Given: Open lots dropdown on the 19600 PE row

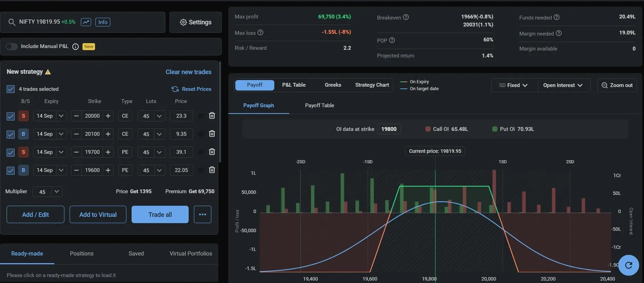Looking at the screenshot, I should (x=159, y=170).
